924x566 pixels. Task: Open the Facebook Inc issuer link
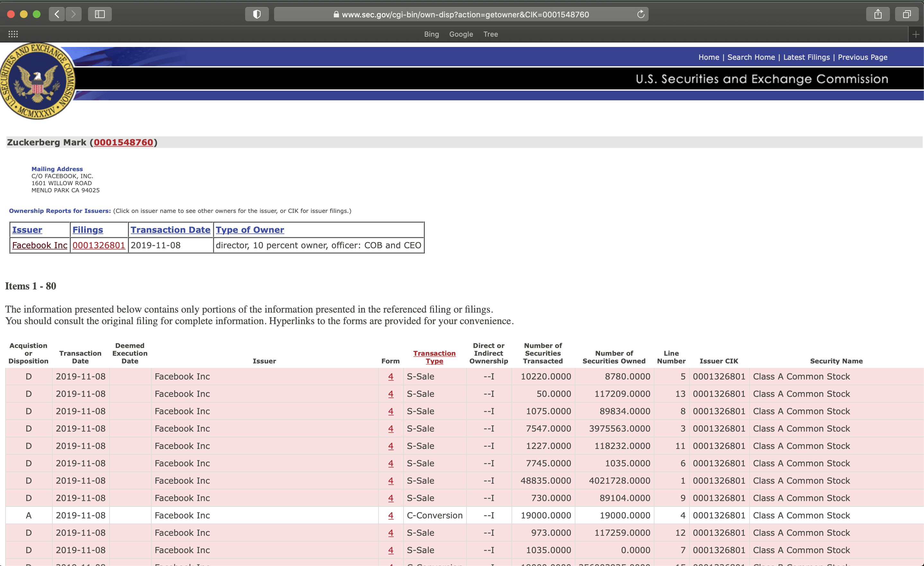pos(40,245)
